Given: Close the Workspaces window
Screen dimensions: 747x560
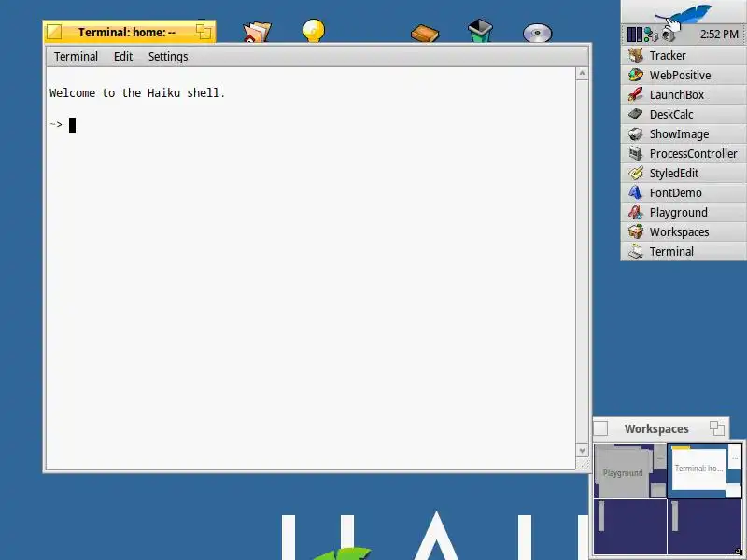Looking at the screenshot, I should [600, 428].
